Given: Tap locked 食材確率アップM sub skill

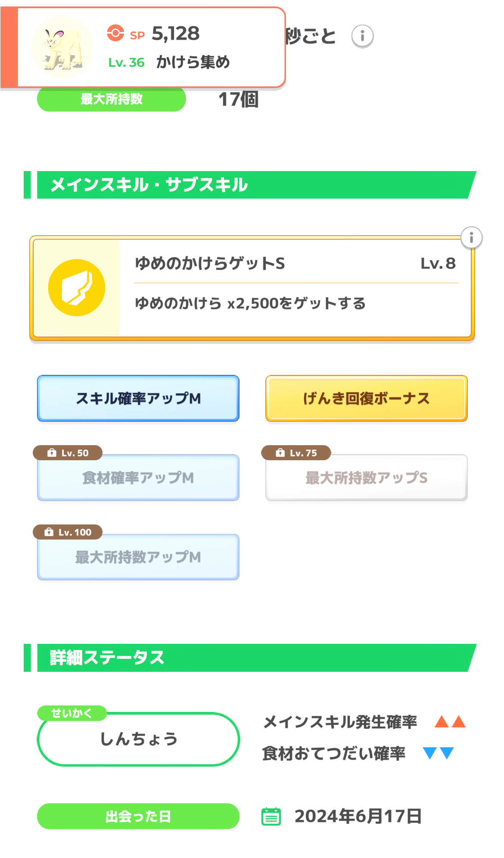Looking at the screenshot, I should (138, 478).
